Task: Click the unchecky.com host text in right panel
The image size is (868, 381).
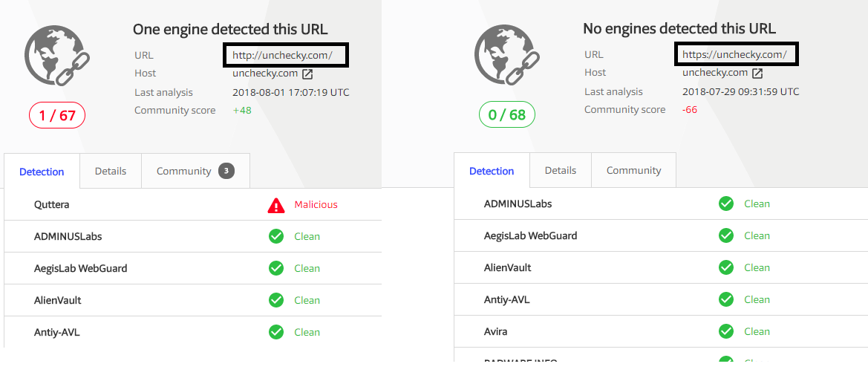Action: pyautogui.click(x=715, y=73)
